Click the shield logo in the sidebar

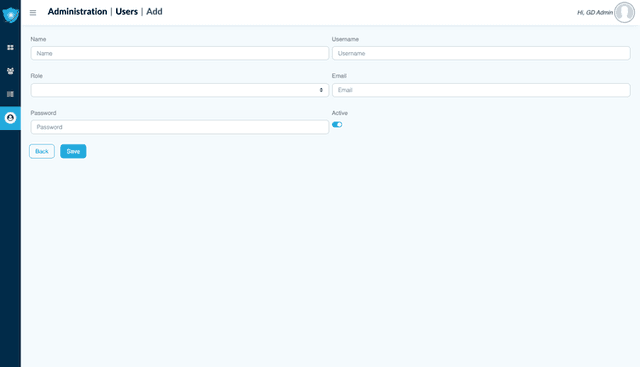[x=11, y=15]
